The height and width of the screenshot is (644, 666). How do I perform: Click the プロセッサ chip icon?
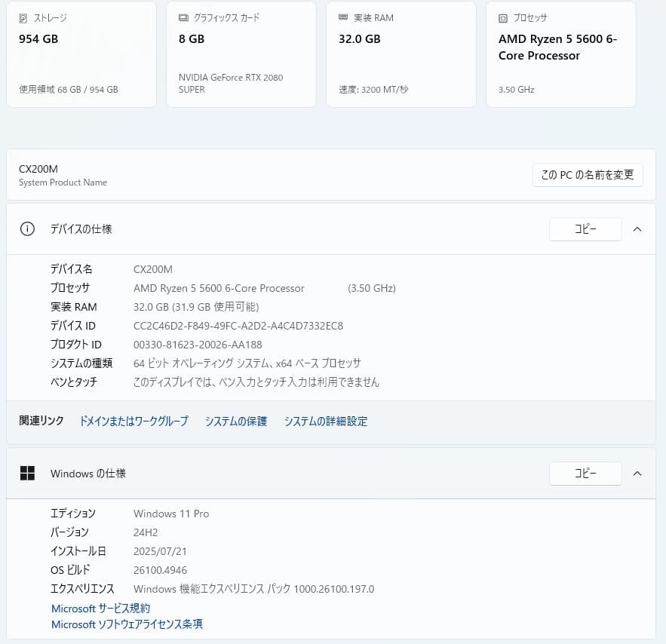click(502, 17)
